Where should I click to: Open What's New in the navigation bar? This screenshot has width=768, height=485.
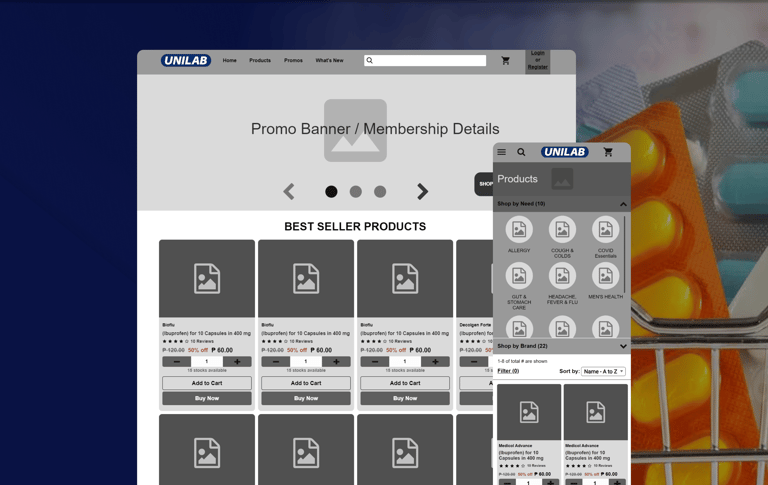pos(330,60)
